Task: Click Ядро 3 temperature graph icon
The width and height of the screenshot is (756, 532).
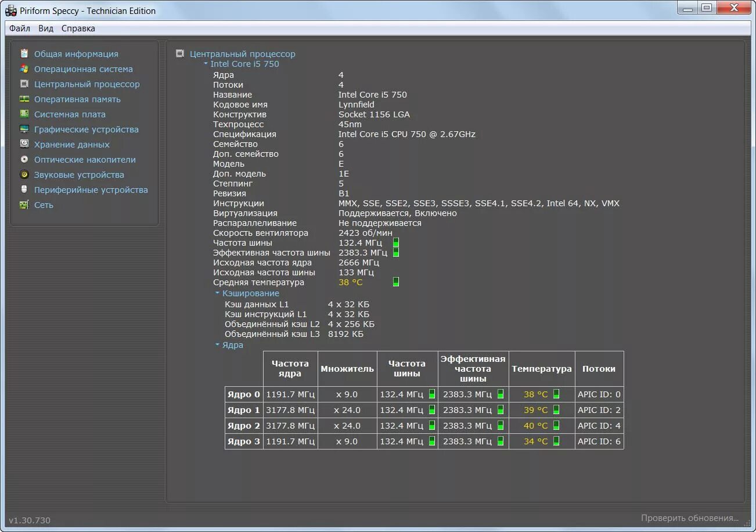Action: 556,441
